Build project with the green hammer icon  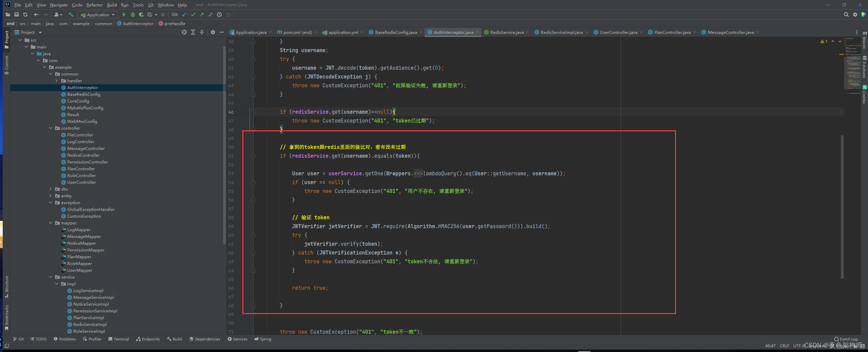[x=71, y=15]
